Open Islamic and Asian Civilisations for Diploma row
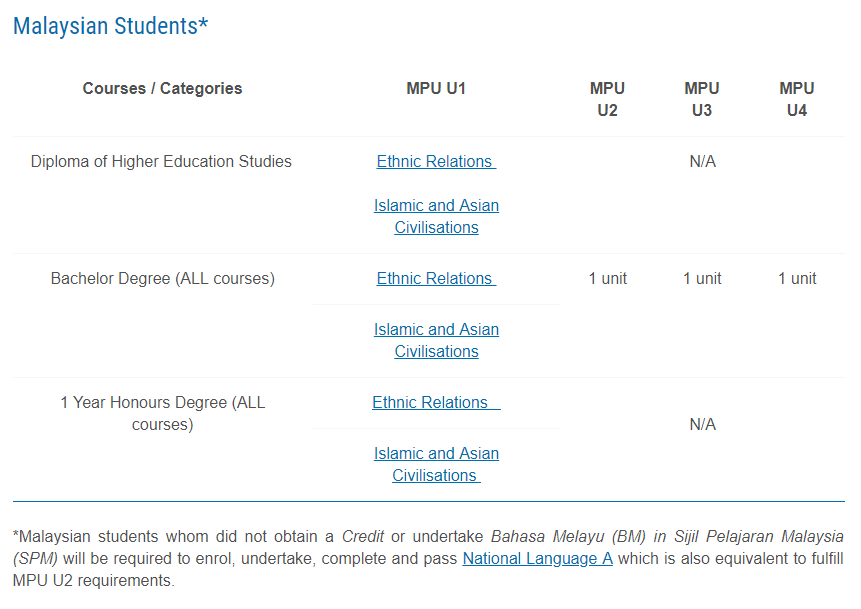Viewport: 861px width, 609px height. (437, 216)
